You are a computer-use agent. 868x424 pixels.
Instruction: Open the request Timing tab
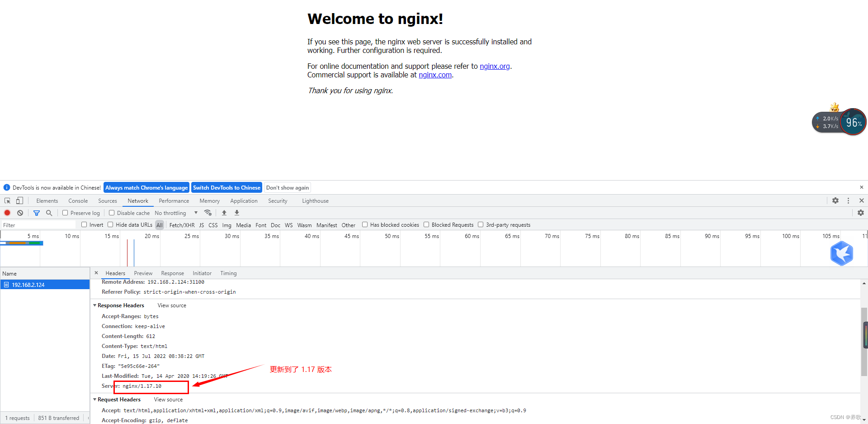[x=228, y=273]
